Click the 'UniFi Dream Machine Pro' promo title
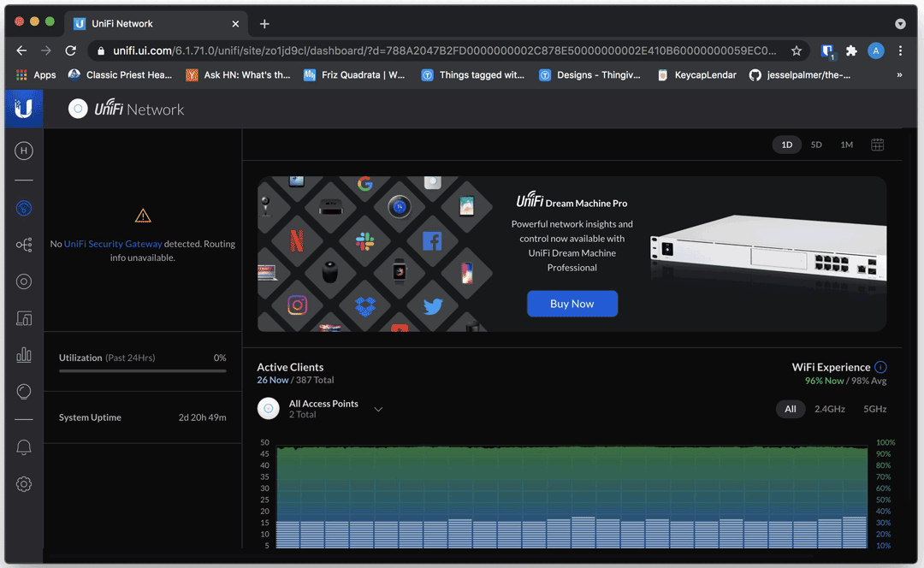The height and width of the screenshot is (568, 924). point(572,202)
